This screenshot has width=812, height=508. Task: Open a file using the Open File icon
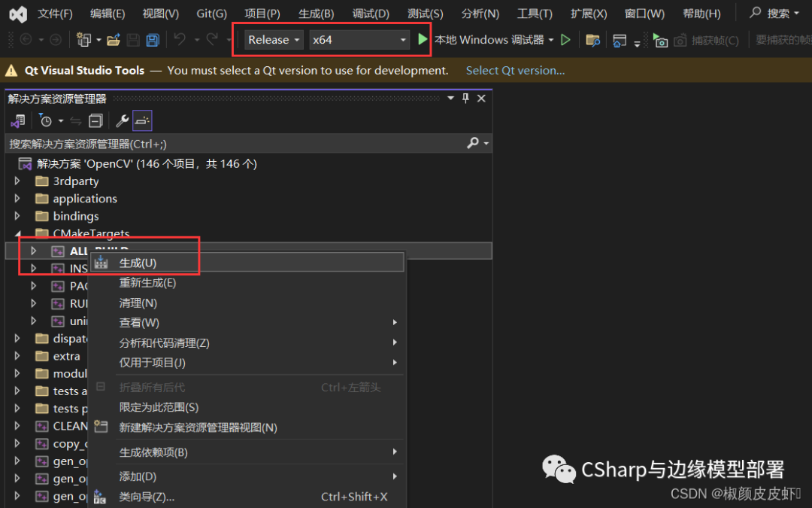[113, 40]
